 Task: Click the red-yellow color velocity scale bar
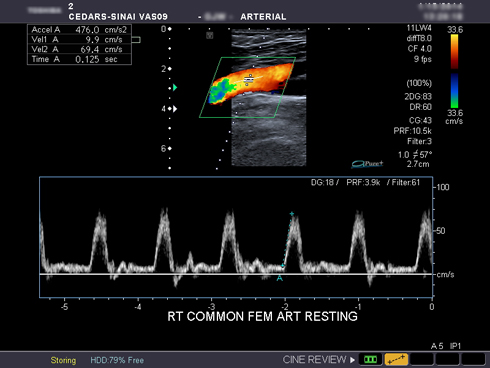454,52
